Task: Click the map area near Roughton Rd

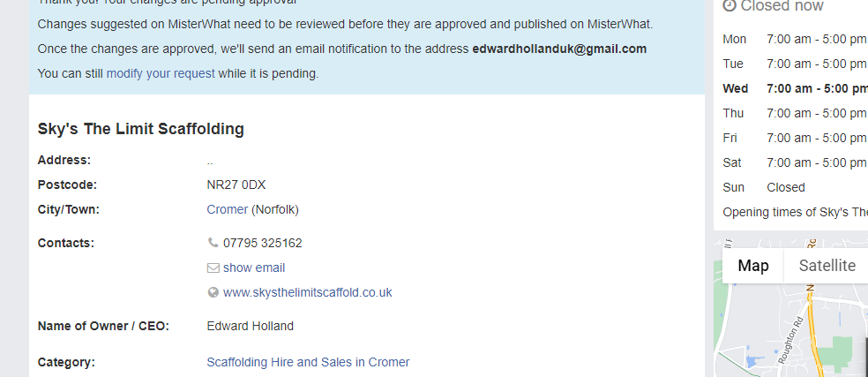Action: point(789,340)
